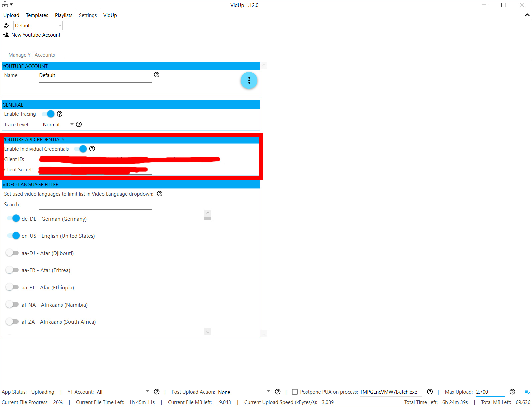This screenshot has width=532, height=407.
Task: Click the Client ID input field
Action: (132, 159)
